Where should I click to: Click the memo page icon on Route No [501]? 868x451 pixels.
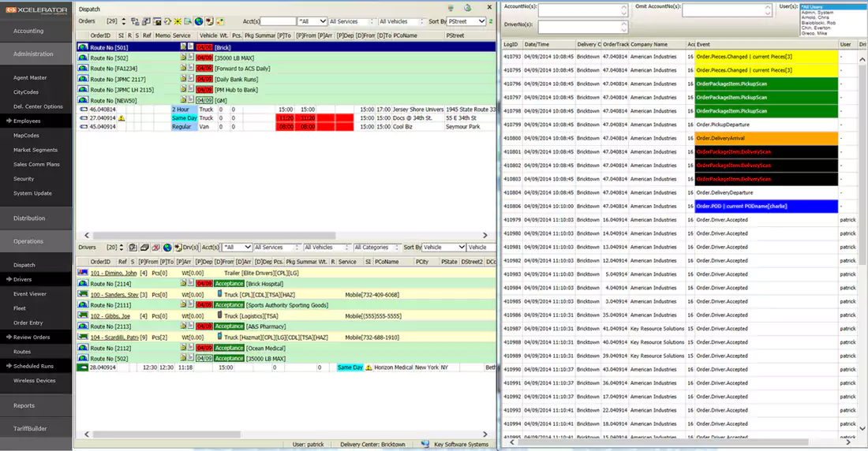190,47
